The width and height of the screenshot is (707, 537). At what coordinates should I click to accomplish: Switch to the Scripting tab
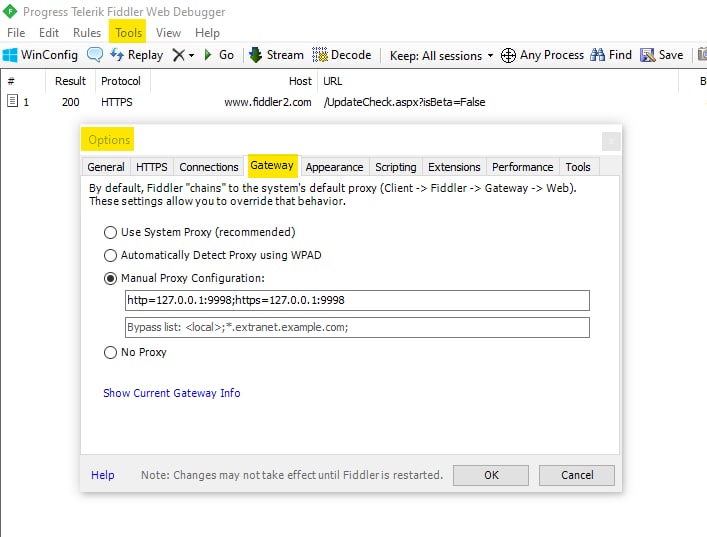tap(395, 167)
